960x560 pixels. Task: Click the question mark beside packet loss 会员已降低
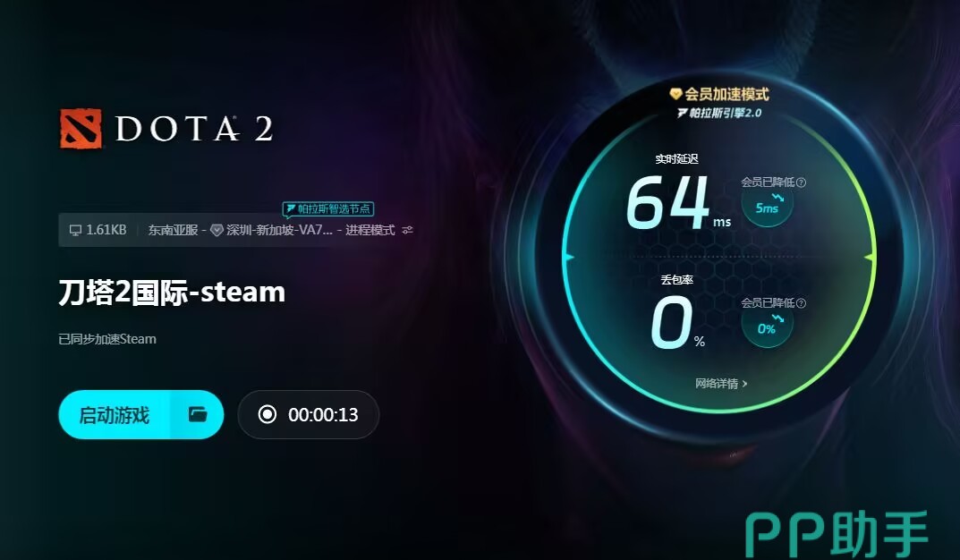802,303
